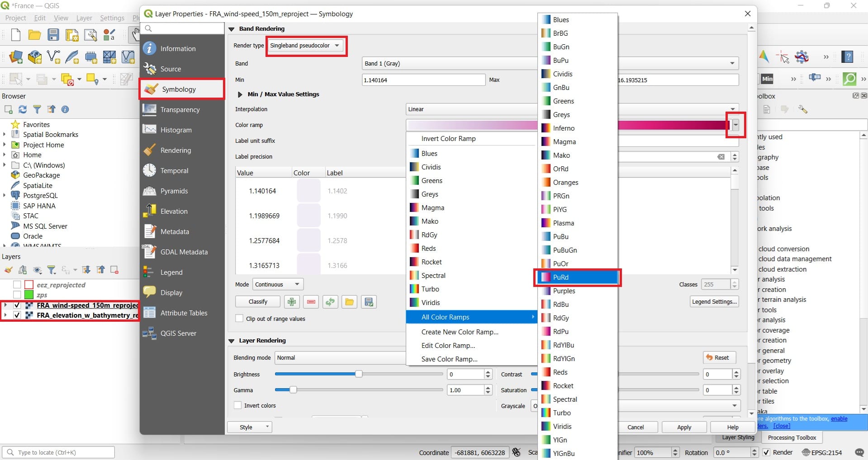Toggle zps layer visibility
This screenshot has width=868, height=460.
point(17,295)
